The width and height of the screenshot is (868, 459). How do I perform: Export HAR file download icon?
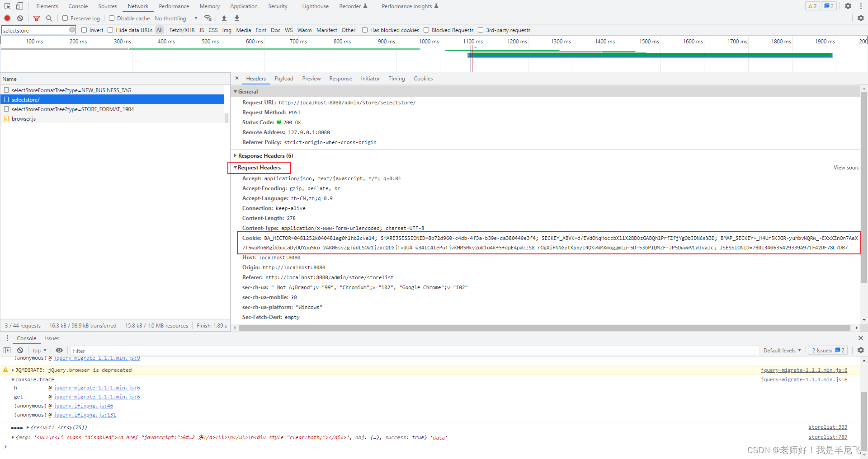[237, 19]
